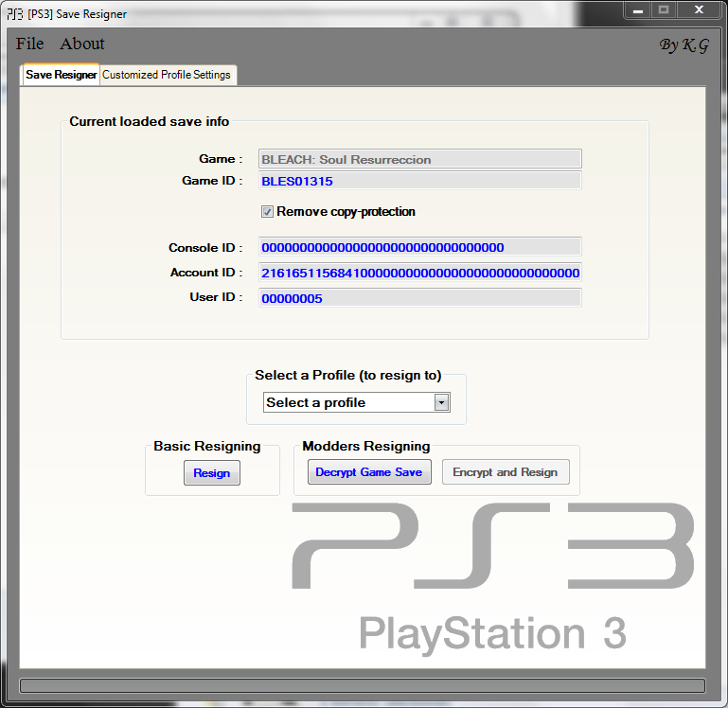Click the Game ID field BLES01315
Image resolution: width=728 pixels, height=708 pixels.
(419, 181)
